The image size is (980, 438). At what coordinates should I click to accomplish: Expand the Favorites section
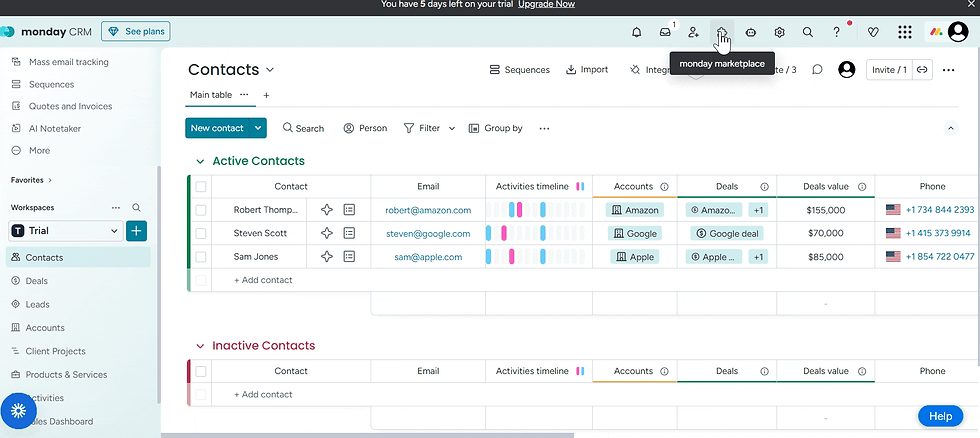click(31, 180)
